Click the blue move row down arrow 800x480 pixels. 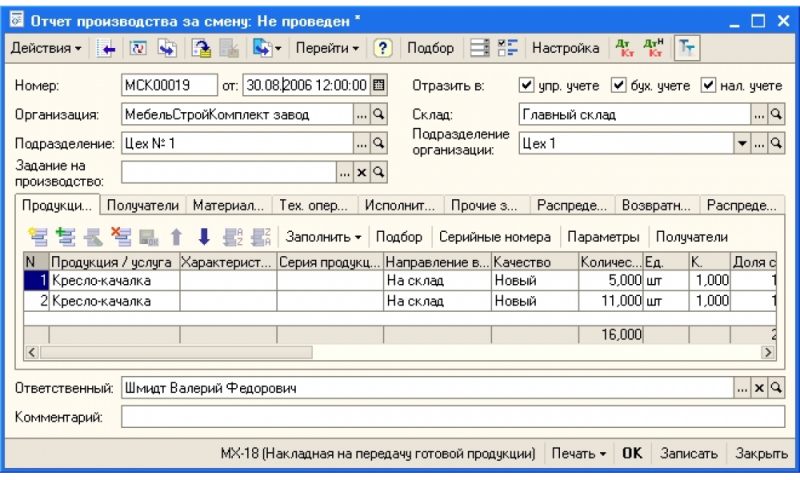coord(203,237)
